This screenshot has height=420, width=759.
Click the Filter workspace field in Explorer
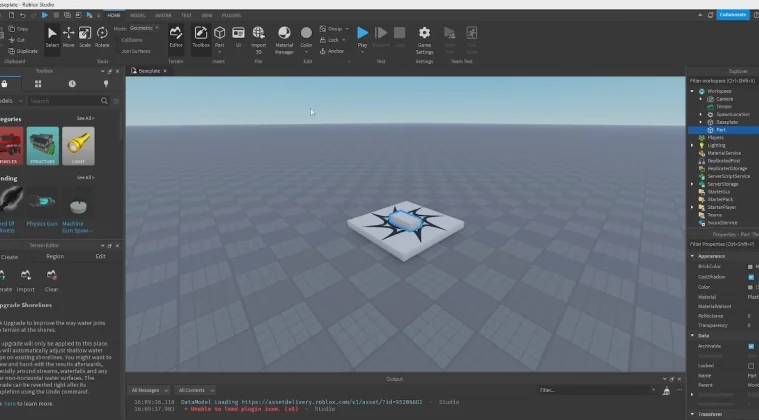[723, 81]
